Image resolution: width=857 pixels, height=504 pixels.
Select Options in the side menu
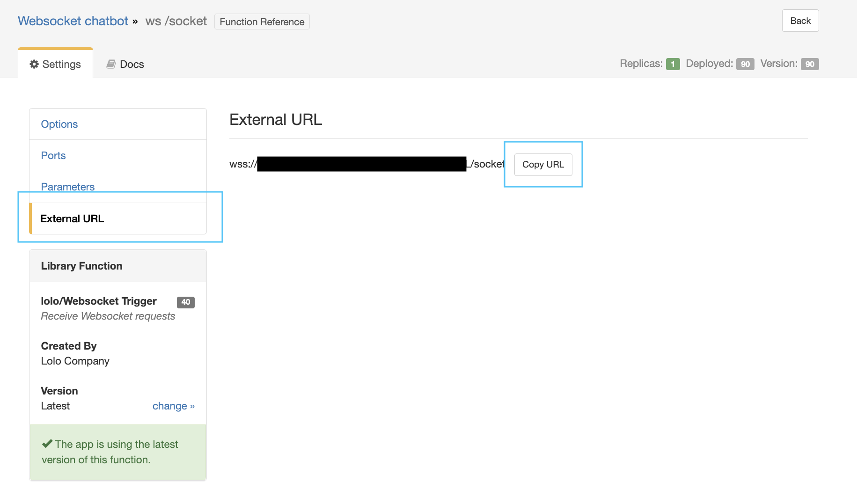pos(59,124)
